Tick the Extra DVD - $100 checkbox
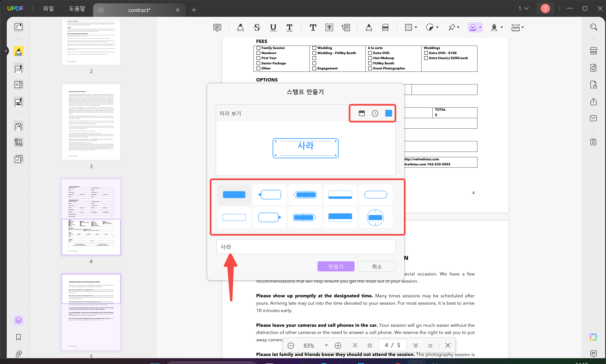The width and height of the screenshot is (606, 364). (x=426, y=53)
